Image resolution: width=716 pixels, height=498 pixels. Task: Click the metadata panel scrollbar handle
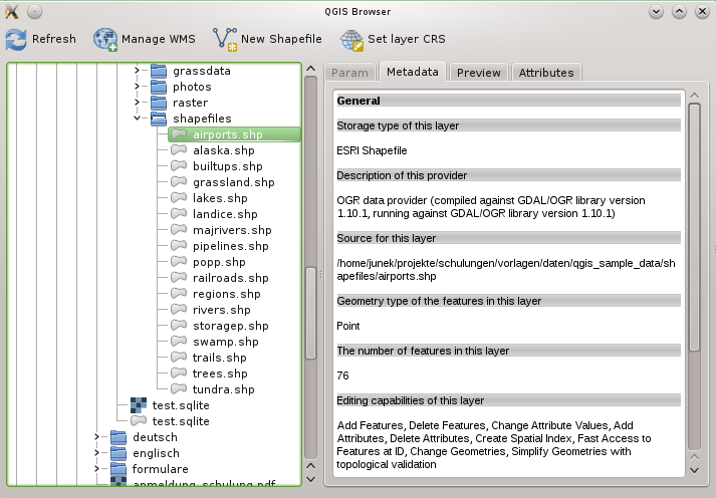point(695,227)
